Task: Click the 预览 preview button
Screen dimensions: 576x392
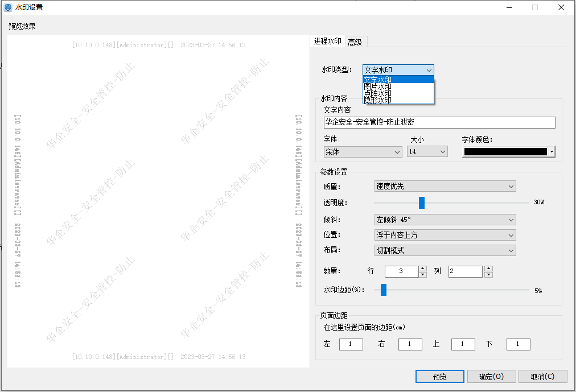Action: [x=440, y=377]
